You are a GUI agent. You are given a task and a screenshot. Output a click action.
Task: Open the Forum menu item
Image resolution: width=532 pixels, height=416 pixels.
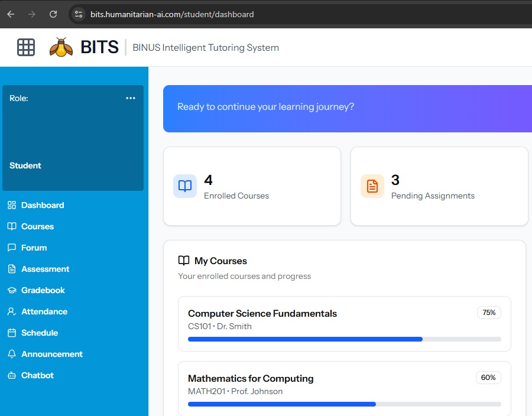point(34,248)
